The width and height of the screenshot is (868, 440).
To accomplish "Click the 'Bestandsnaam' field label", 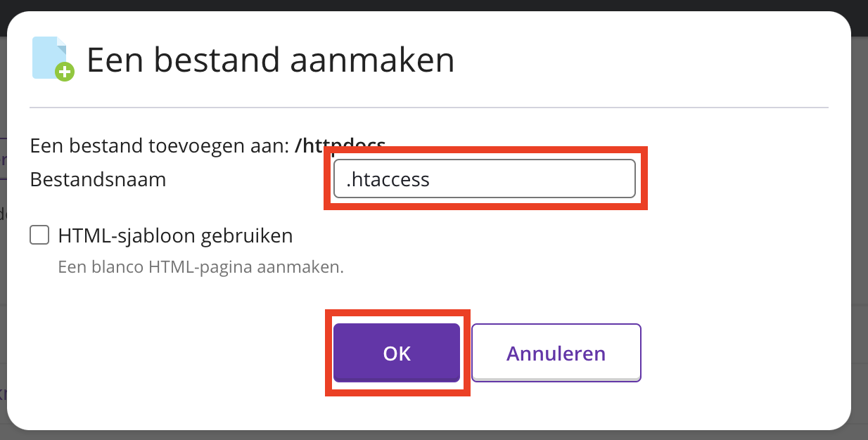I will coord(98,180).
